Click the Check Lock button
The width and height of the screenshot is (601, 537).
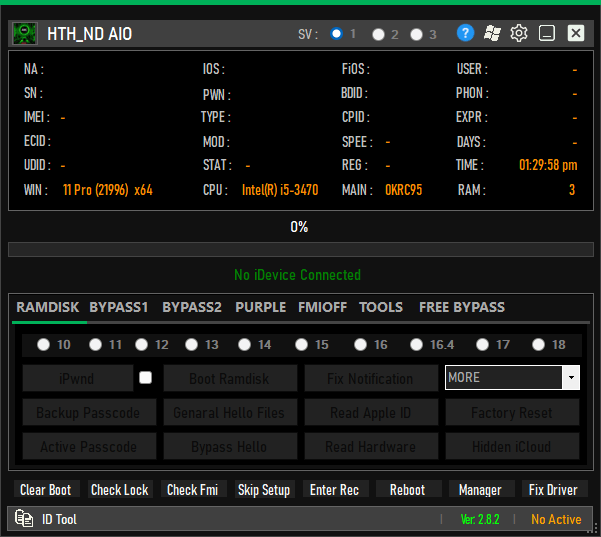120,489
